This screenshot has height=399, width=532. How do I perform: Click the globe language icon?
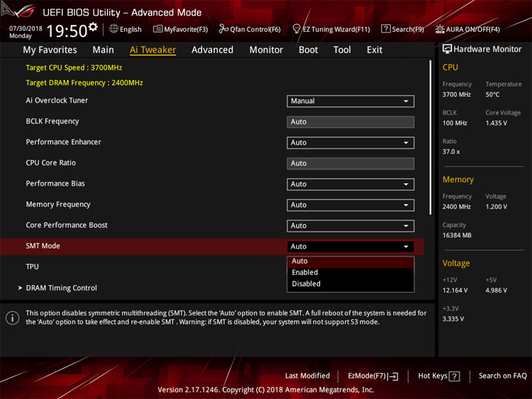pyautogui.click(x=114, y=29)
